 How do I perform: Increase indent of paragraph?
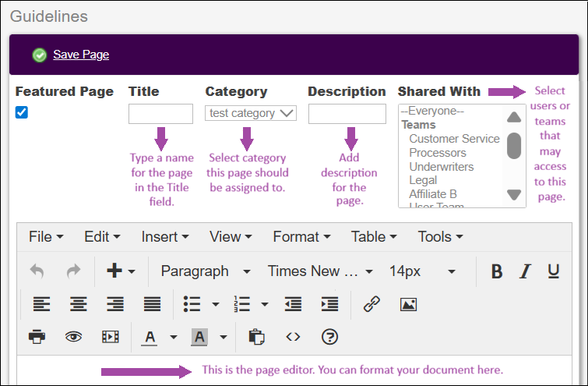pyautogui.click(x=330, y=304)
